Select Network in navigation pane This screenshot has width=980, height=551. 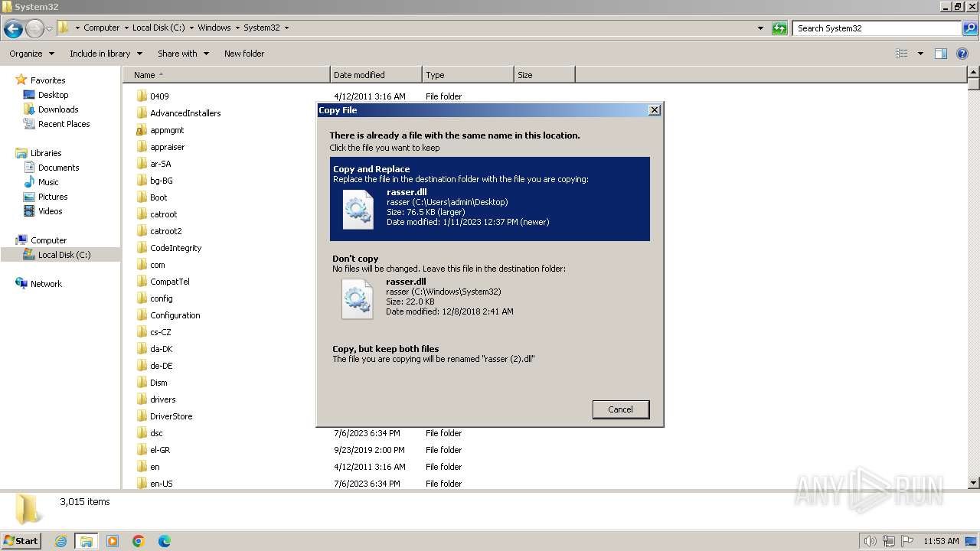(x=46, y=284)
